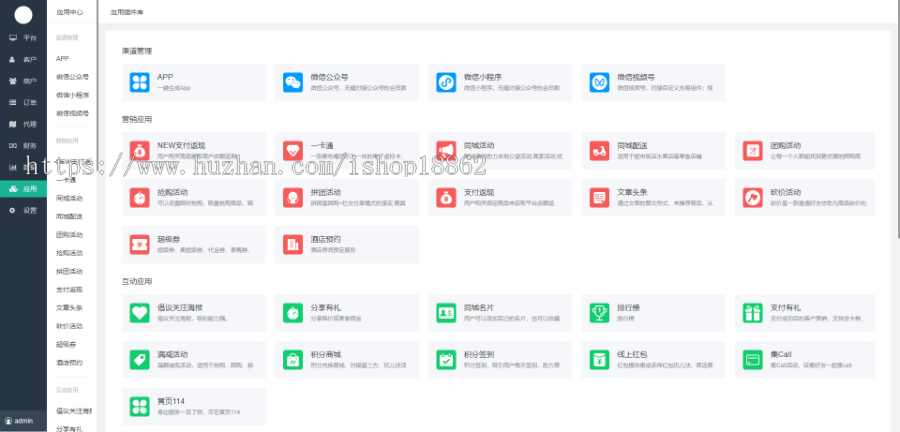900x432 pixels.
Task: Click the 积分签到 card's calendar-check icon
Action: [x=446, y=360]
